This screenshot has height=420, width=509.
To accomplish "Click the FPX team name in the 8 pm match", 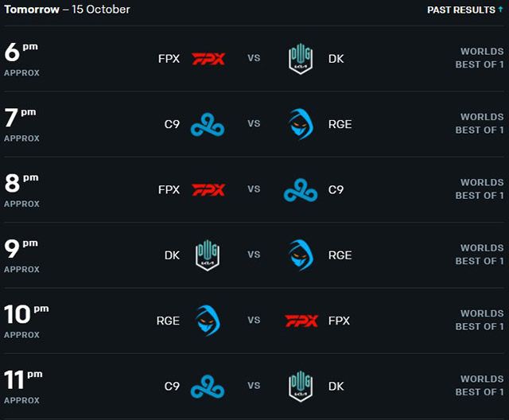I will click(169, 190).
